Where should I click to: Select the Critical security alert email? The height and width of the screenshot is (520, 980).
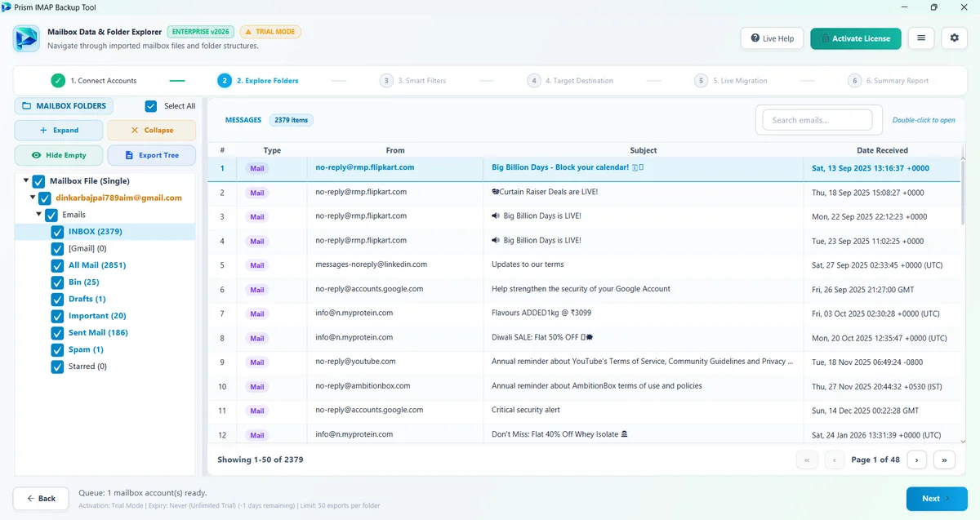click(x=583, y=411)
